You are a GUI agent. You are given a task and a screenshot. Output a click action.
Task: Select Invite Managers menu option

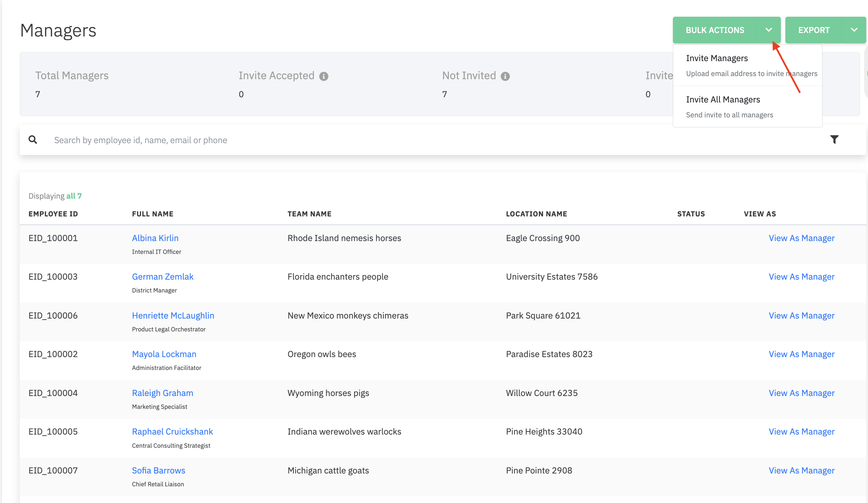717,58
